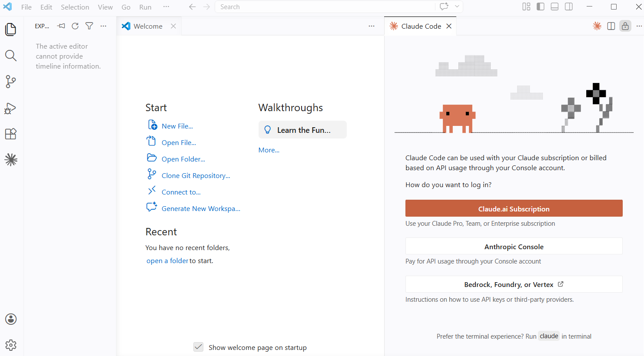The height and width of the screenshot is (356, 644).
Task: Switch to the Welcome tab
Action: [x=148, y=26]
